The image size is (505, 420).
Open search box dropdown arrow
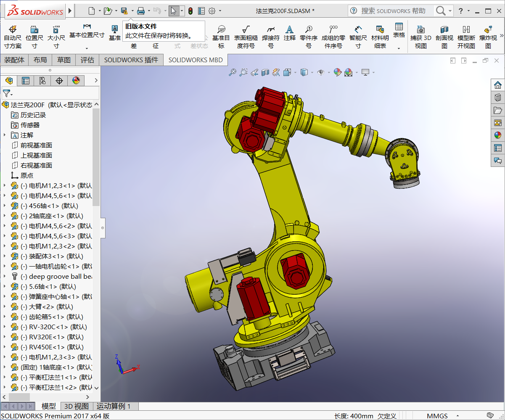tap(450, 11)
